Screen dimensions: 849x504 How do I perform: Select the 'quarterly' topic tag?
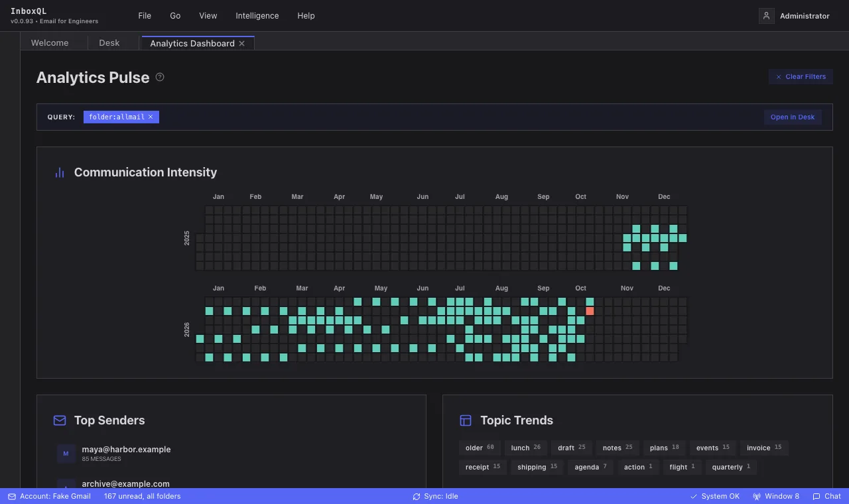click(x=731, y=467)
